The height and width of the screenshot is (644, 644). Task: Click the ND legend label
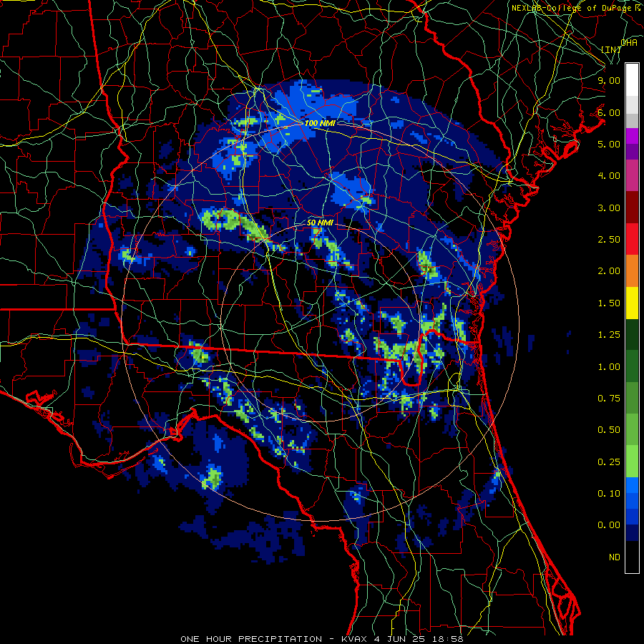[x=615, y=557]
